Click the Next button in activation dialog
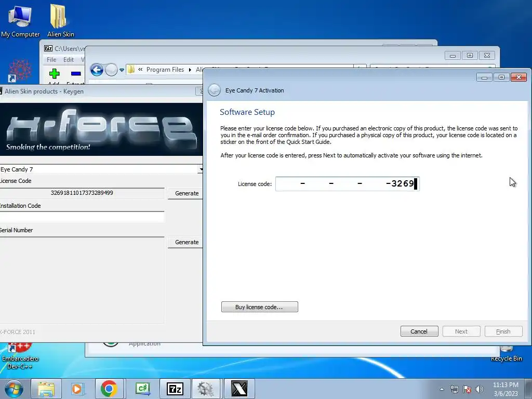 point(461,331)
